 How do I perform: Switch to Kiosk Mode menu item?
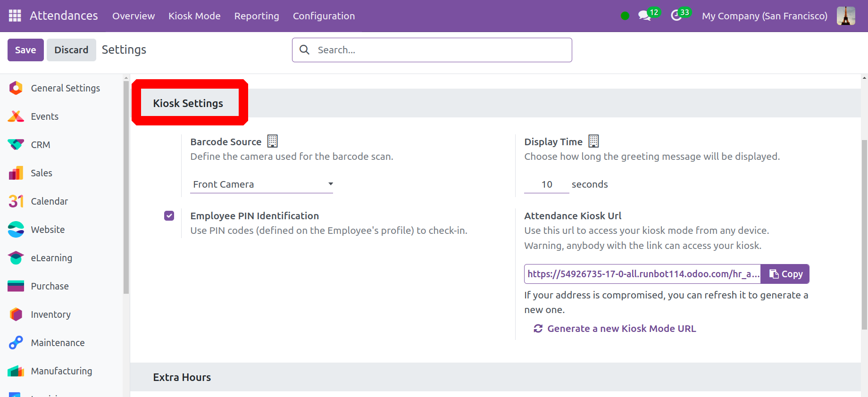coord(194,16)
